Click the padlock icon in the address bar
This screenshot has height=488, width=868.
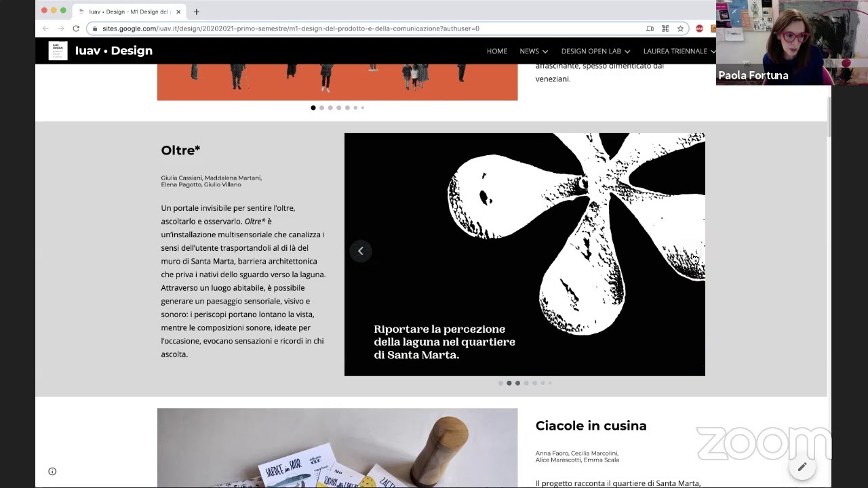pyautogui.click(x=95, y=28)
